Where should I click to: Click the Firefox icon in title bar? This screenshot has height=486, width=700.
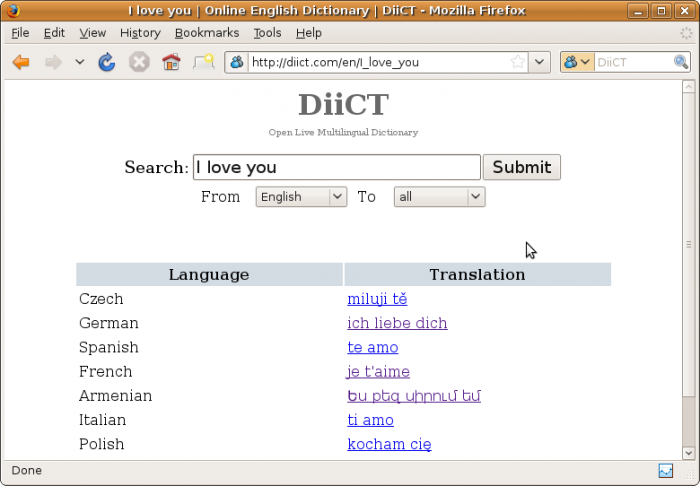coord(13,10)
